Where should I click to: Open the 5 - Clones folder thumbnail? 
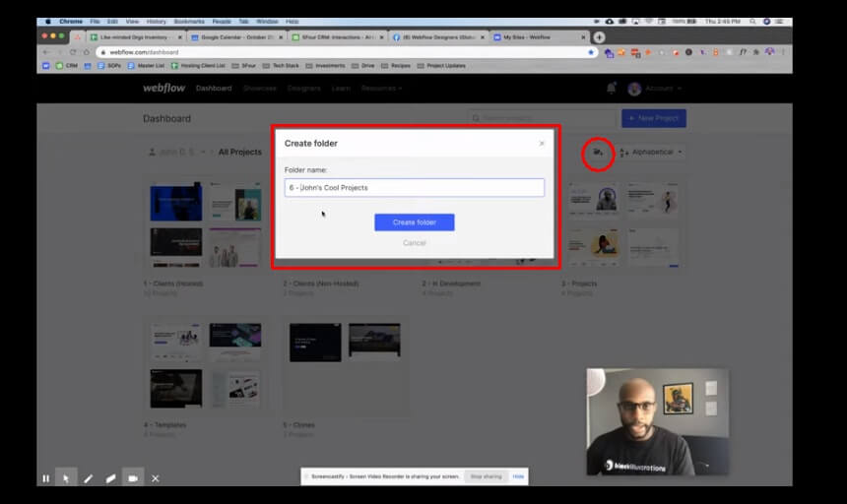(345, 365)
